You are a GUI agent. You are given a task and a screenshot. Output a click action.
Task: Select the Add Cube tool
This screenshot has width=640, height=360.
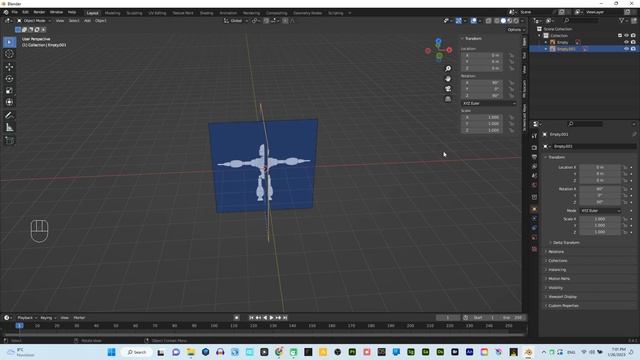click(x=9, y=140)
